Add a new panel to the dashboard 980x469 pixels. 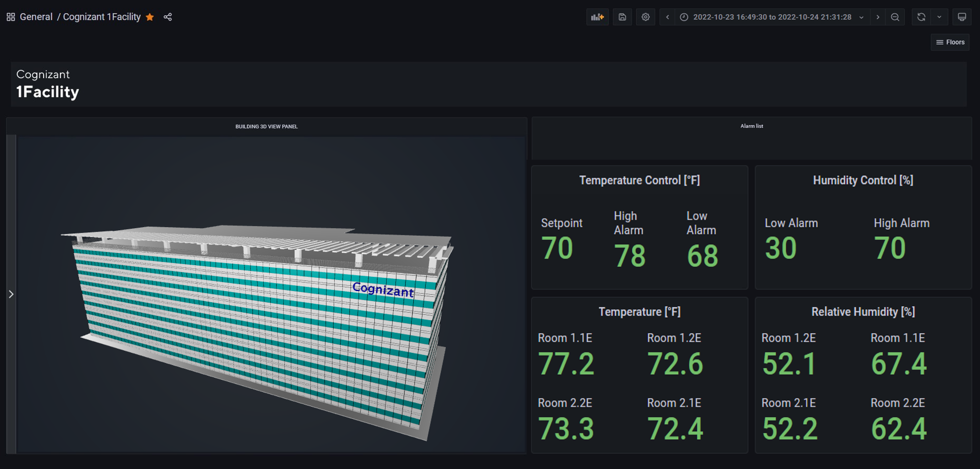point(598,17)
